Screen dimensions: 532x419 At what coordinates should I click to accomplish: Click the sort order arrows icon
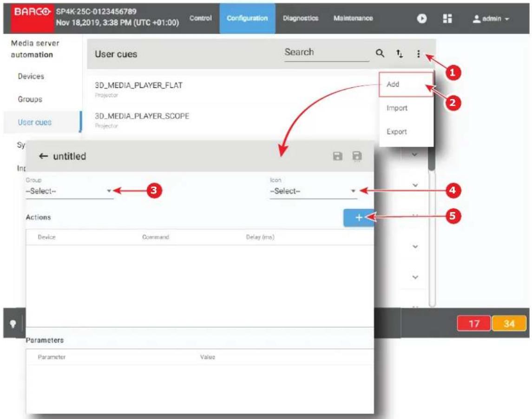pyautogui.click(x=399, y=53)
